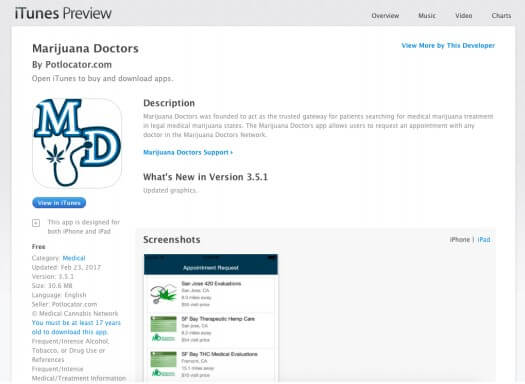Click the Medical Cannabis Network copyright text
525x384 pixels.
75,314
